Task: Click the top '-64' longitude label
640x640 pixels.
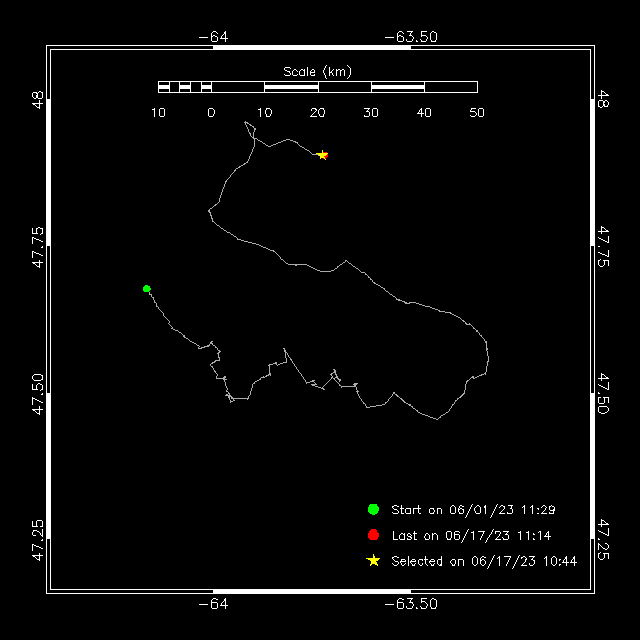Action: point(213,37)
